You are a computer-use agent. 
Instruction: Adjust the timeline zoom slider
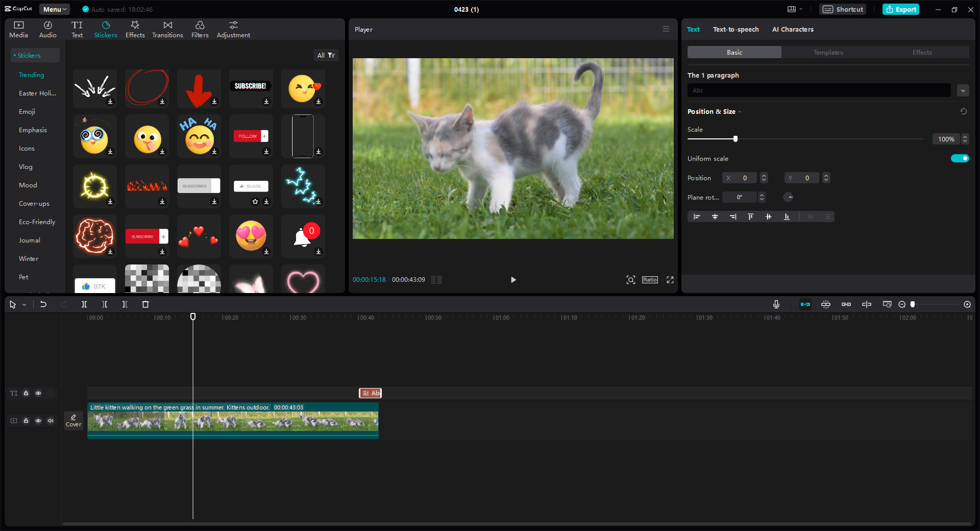pyautogui.click(x=913, y=304)
